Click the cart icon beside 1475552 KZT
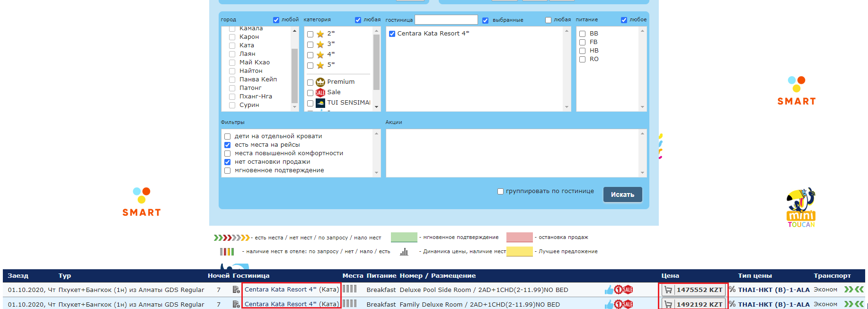This screenshot has width=868, height=309. (x=668, y=290)
